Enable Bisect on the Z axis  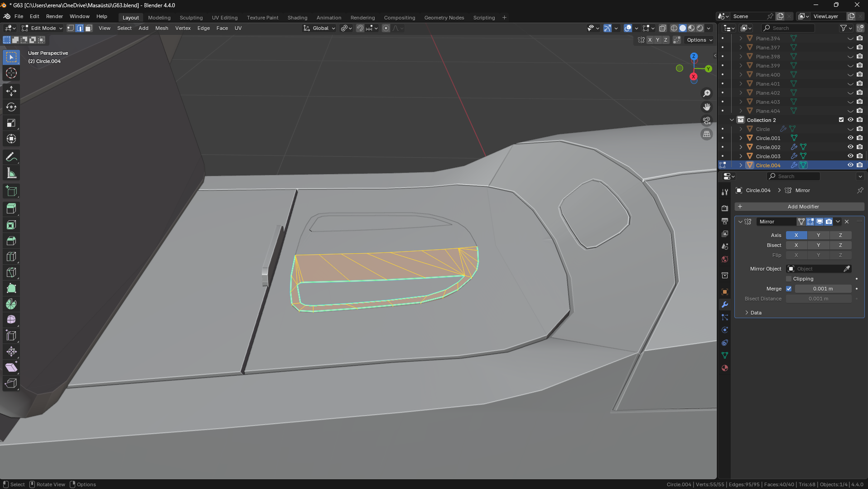(x=840, y=245)
